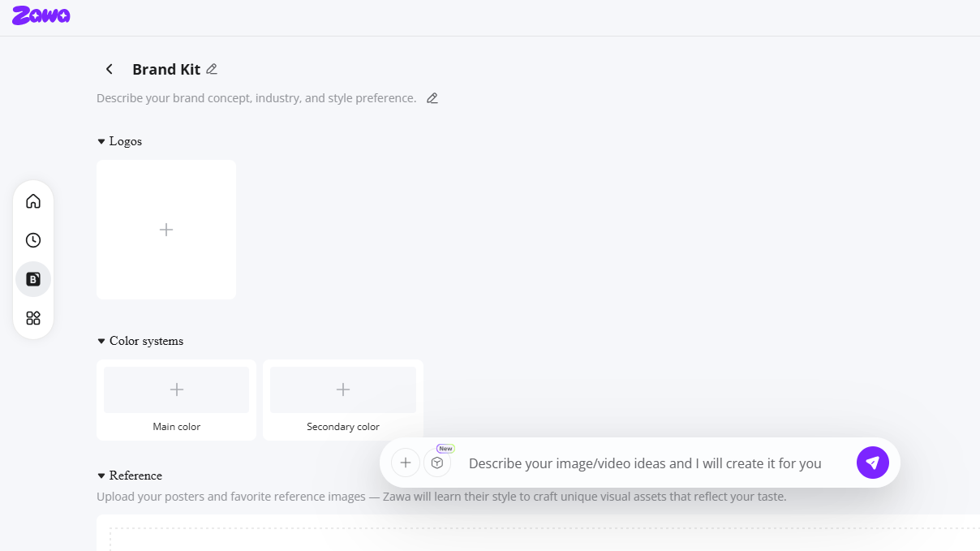
Task: Collapse the Logos section
Action: point(101,142)
